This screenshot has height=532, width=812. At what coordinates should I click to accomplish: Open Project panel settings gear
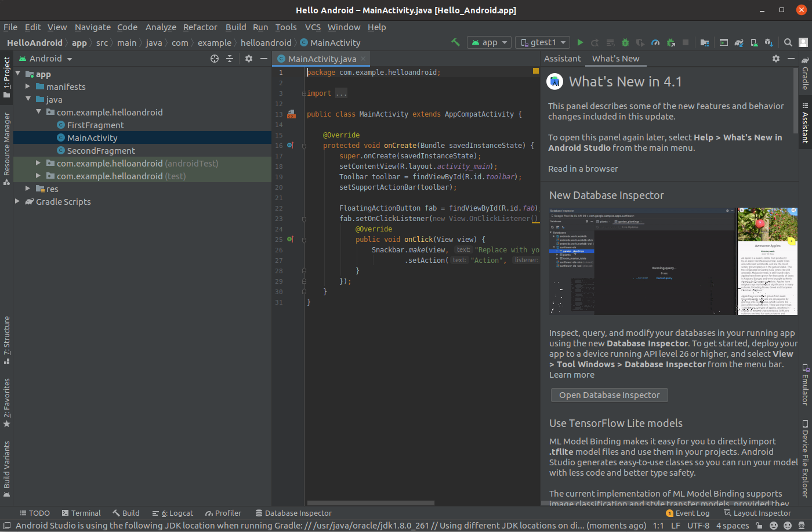249,59
